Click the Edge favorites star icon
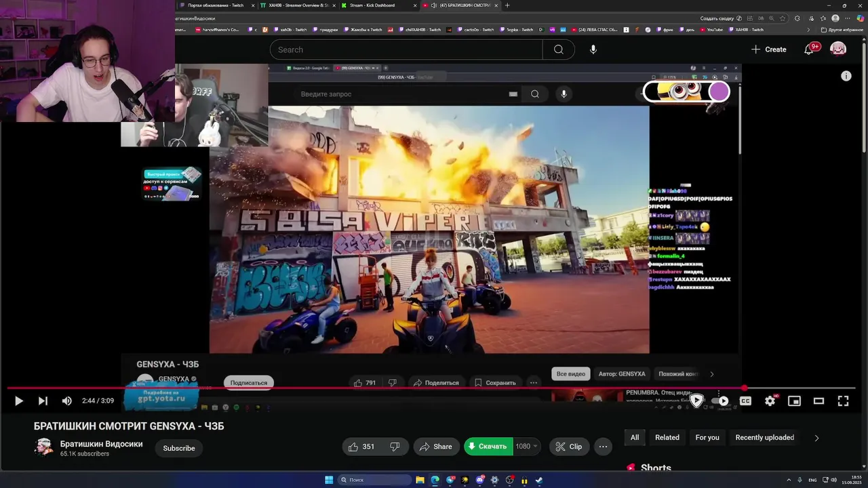 click(783, 18)
